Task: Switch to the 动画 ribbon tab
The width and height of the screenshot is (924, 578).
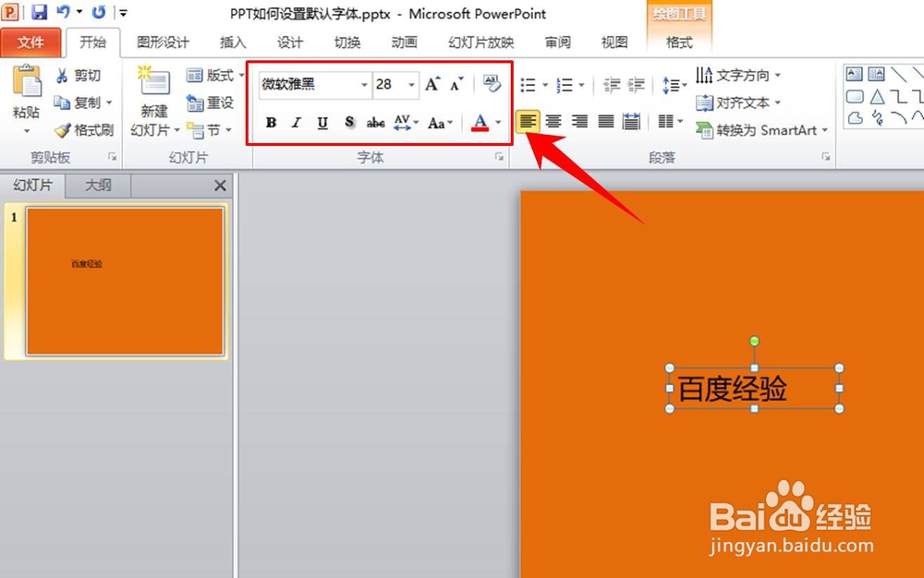Action: pos(405,42)
